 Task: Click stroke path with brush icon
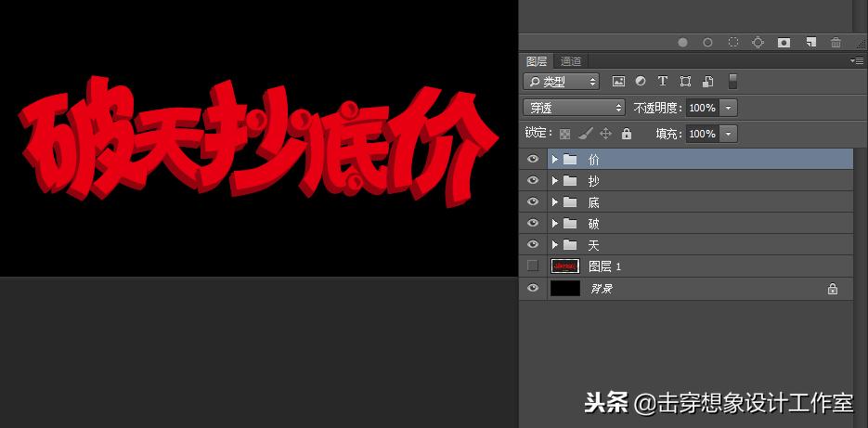(707, 42)
